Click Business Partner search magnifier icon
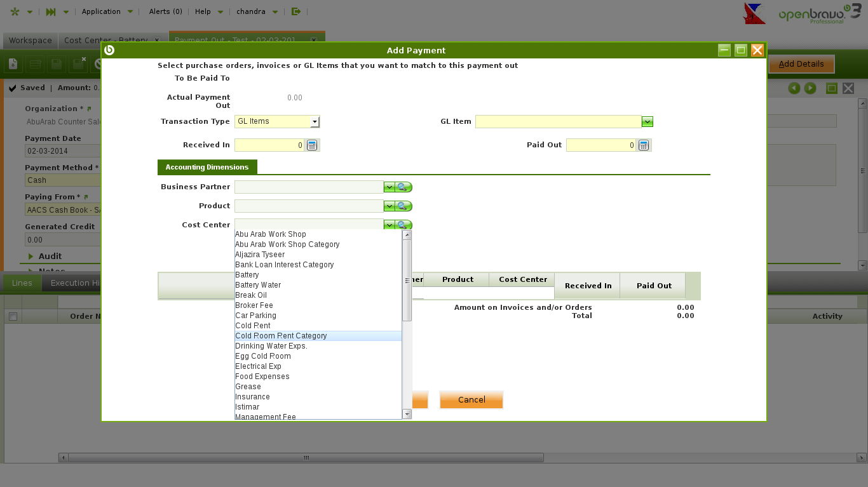This screenshot has height=487, width=868. point(403,187)
